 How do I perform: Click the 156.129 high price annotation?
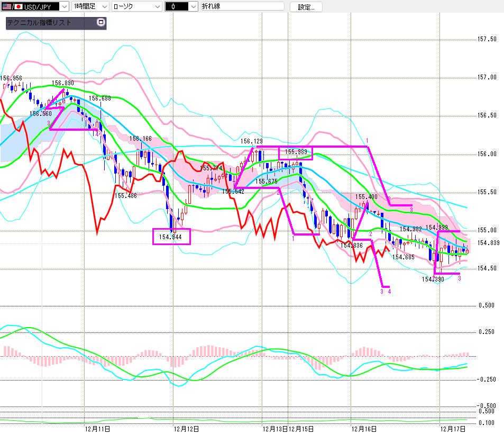pyautogui.click(x=251, y=141)
